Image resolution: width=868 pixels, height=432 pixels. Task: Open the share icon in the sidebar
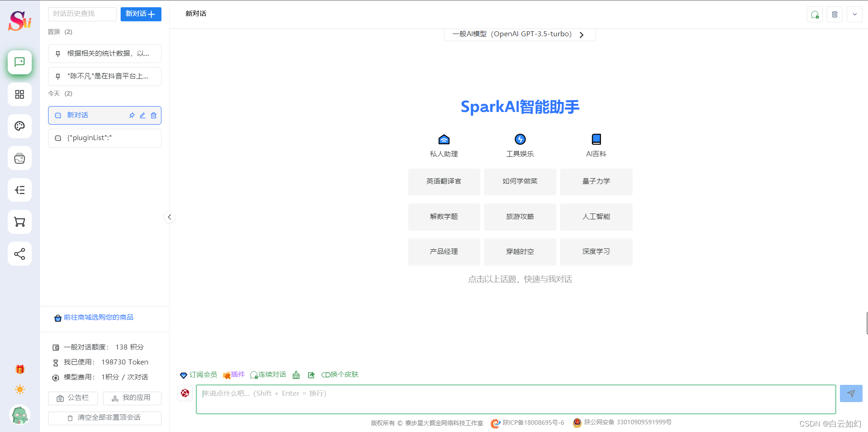point(20,254)
